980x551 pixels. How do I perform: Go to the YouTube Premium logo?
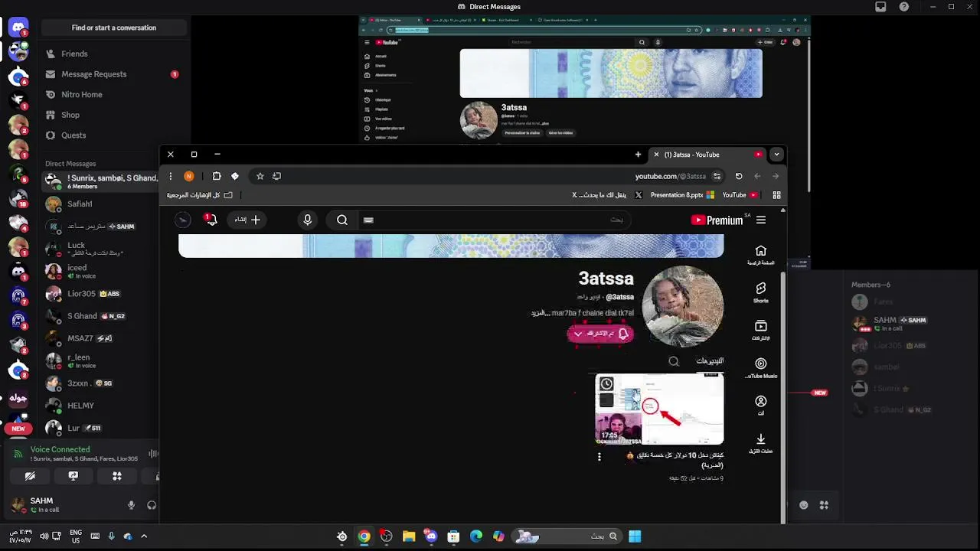click(717, 220)
